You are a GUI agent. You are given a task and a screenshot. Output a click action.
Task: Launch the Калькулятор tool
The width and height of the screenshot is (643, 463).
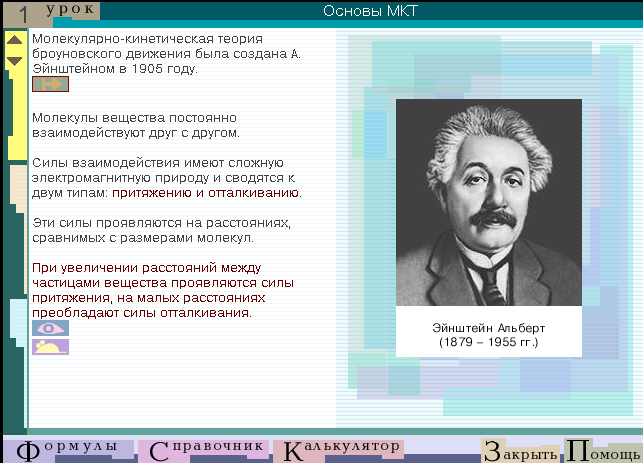[339, 451]
